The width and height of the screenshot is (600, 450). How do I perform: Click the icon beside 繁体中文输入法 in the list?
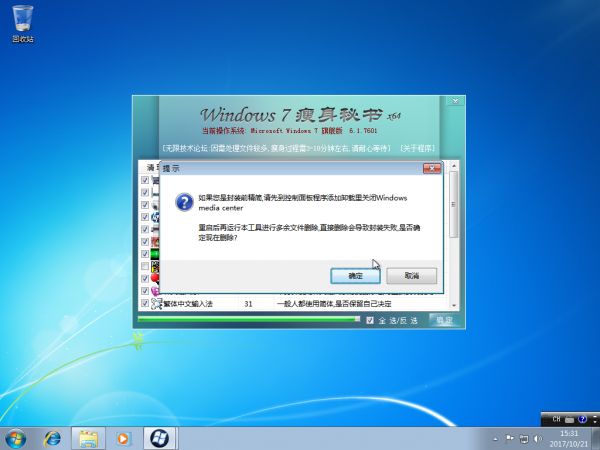(x=156, y=304)
